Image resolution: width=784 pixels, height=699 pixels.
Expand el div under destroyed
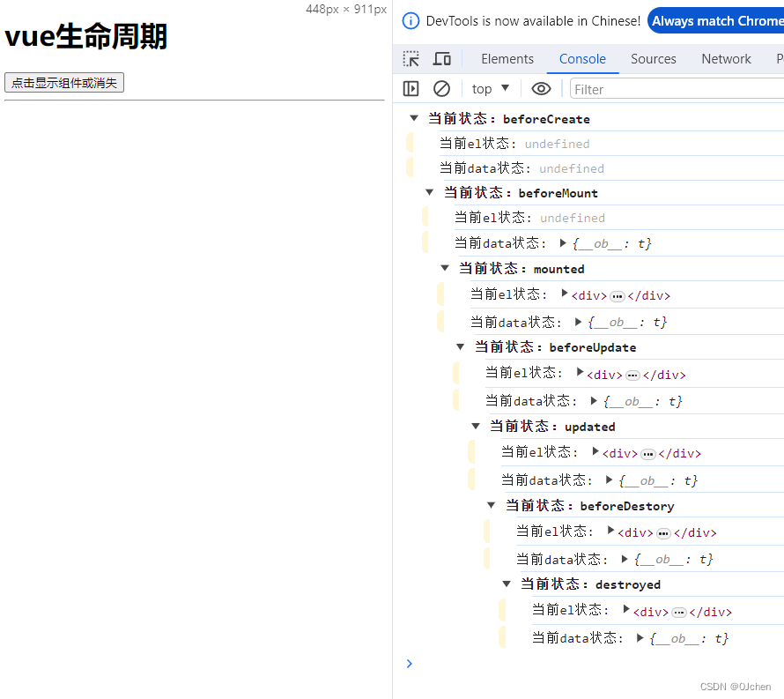(x=626, y=609)
